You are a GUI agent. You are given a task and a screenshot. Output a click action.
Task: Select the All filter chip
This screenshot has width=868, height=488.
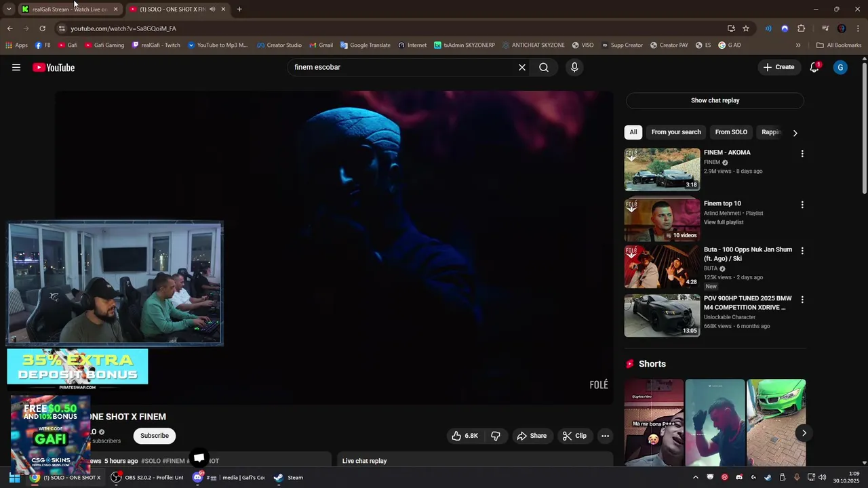coord(633,132)
